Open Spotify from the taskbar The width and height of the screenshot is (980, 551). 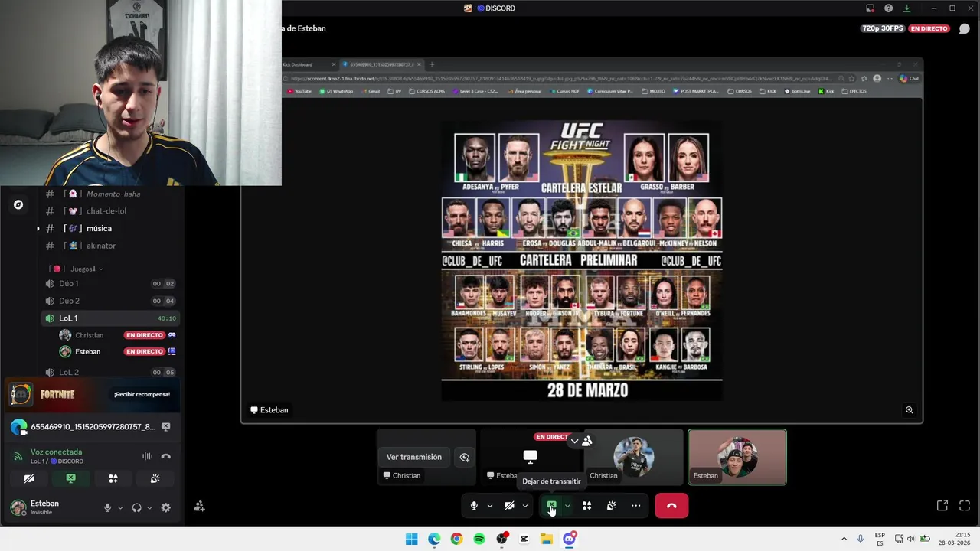pos(479,539)
